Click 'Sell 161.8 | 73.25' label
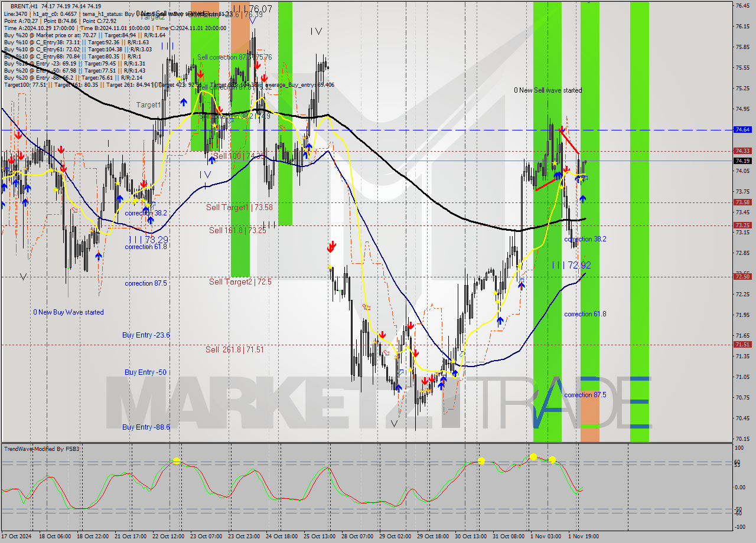756x543 pixels. (x=237, y=230)
